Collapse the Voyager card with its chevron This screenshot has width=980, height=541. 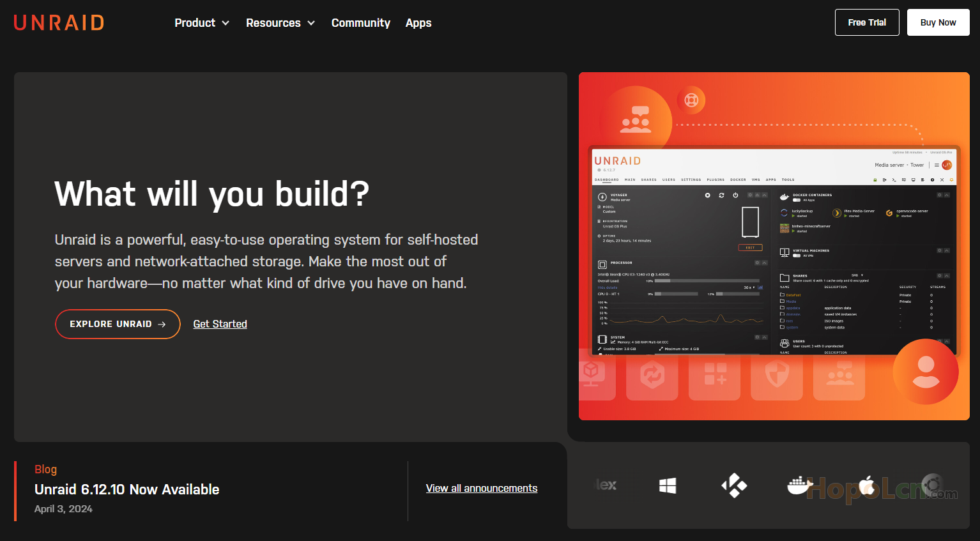pos(764,195)
